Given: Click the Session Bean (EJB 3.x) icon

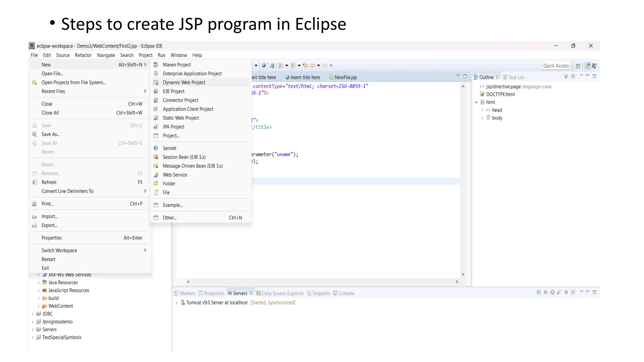Looking at the screenshot, I should (156, 157).
